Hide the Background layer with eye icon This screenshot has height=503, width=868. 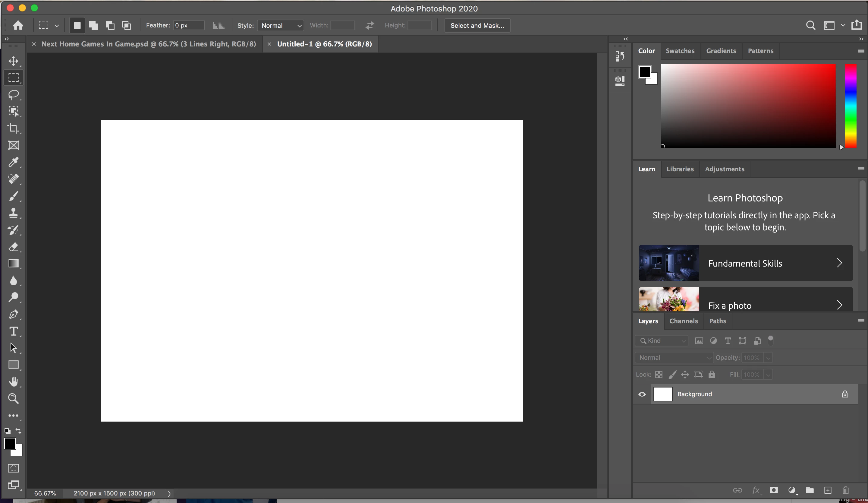[642, 394]
